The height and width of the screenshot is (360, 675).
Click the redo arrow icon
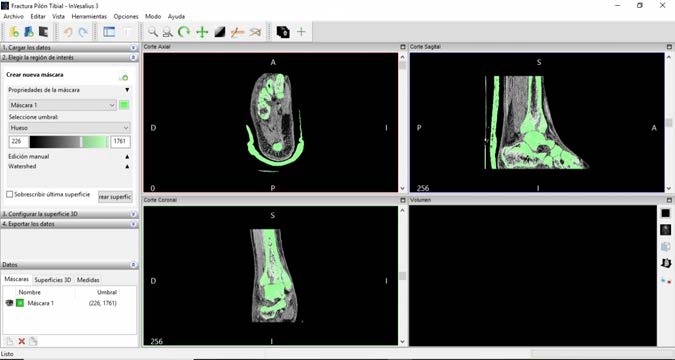[83, 32]
